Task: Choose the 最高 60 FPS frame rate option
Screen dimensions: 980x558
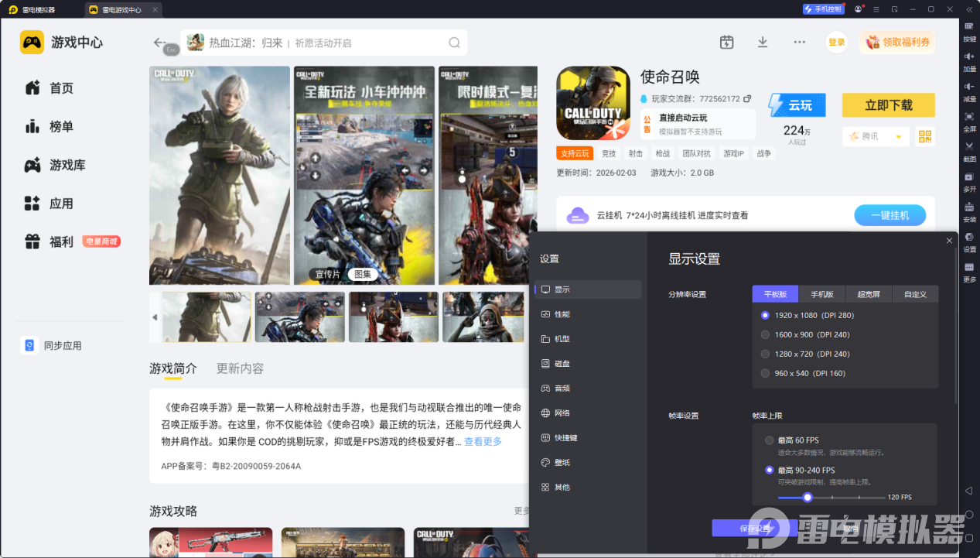Action: pos(769,440)
